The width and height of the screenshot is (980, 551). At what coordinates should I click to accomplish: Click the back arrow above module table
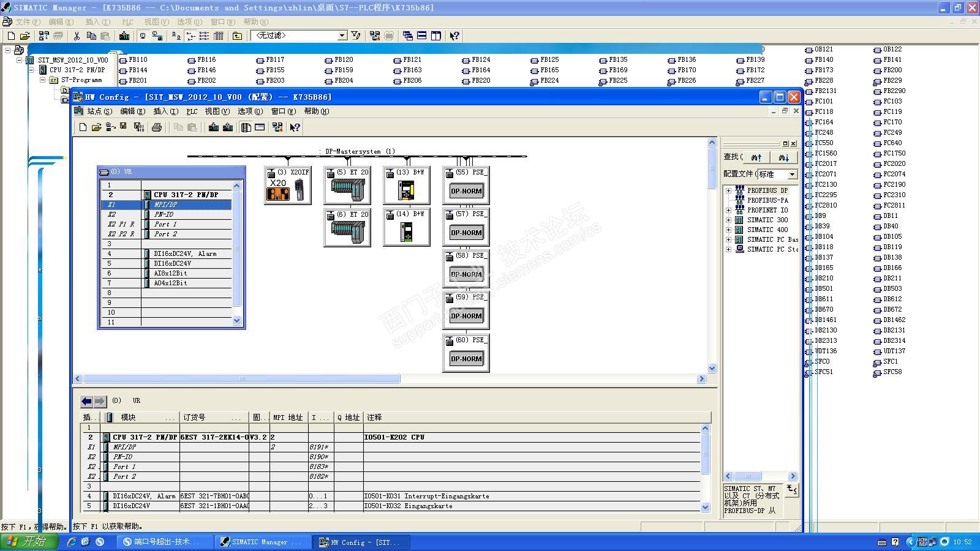(x=86, y=402)
